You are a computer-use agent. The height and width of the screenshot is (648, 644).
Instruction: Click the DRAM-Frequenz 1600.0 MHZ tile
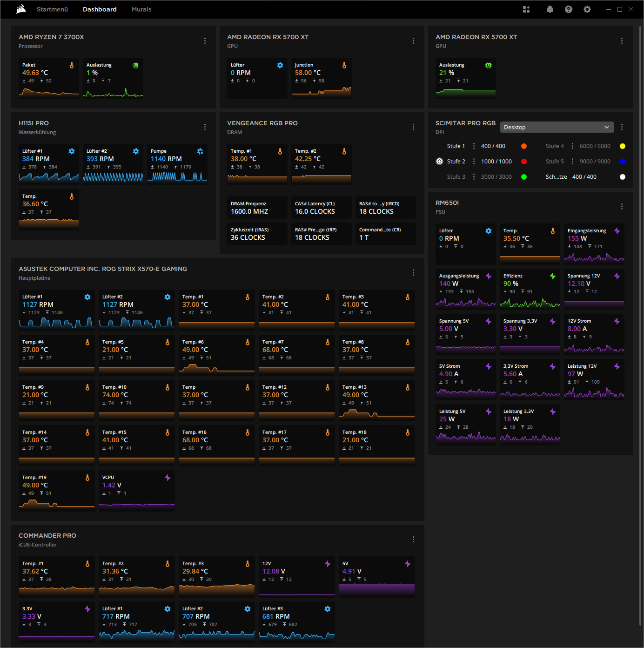[257, 208]
